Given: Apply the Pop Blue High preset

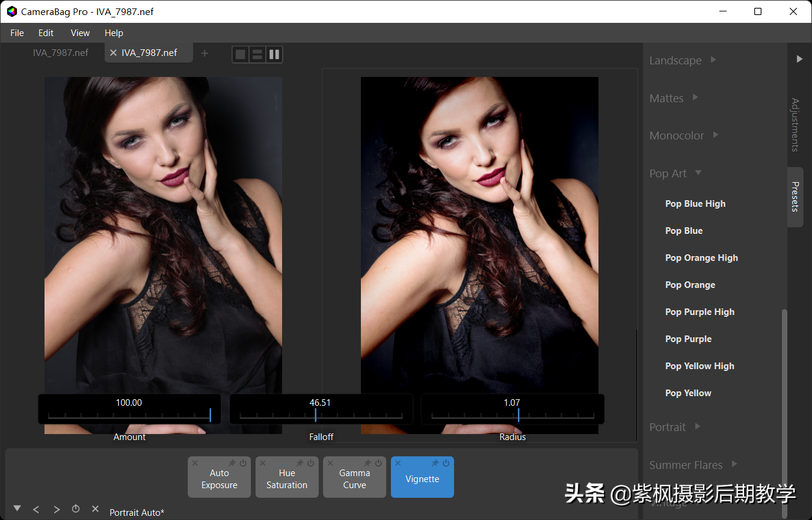Looking at the screenshot, I should (695, 204).
